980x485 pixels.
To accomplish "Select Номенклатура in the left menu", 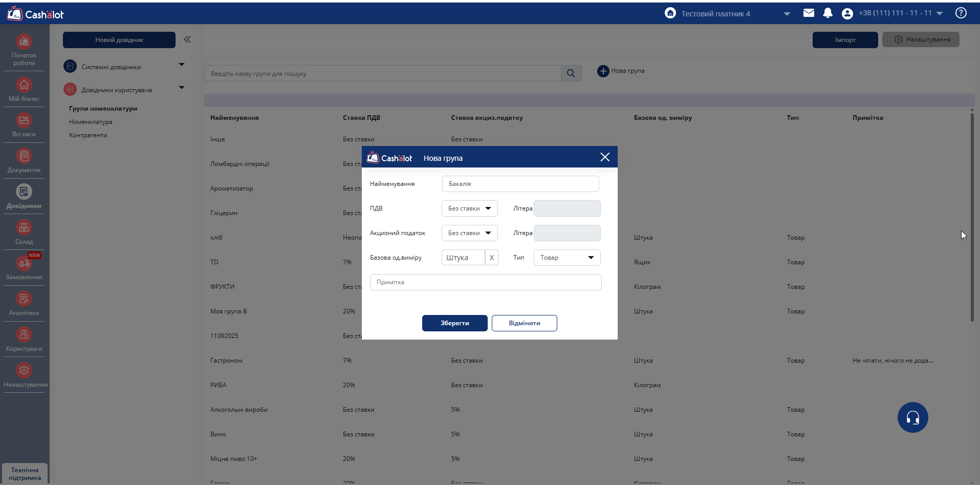I will pyautogui.click(x=91, y=122).
